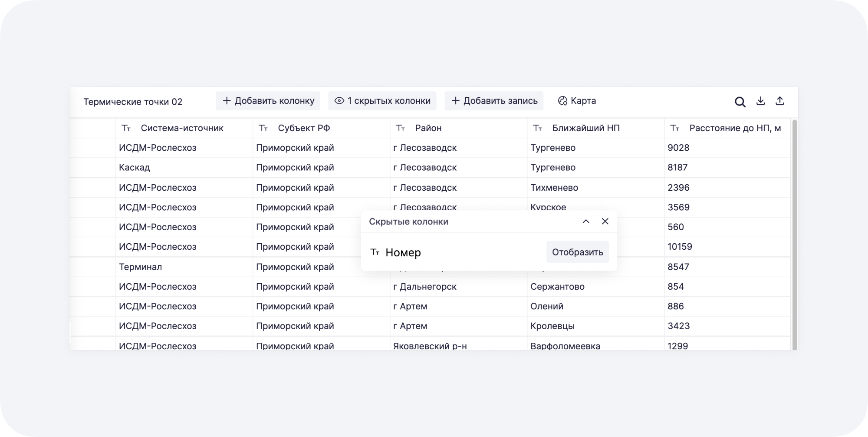
Task: Click the upload icon in the toolbar
Action: (x=780, y=101)
